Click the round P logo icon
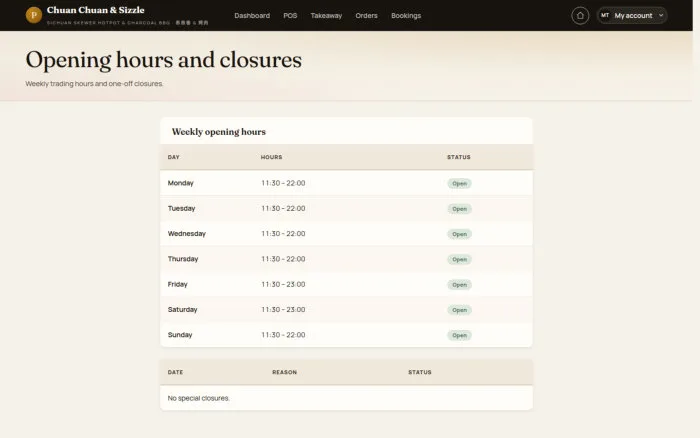Screen dimensions: 700x438 coord(33,15)
